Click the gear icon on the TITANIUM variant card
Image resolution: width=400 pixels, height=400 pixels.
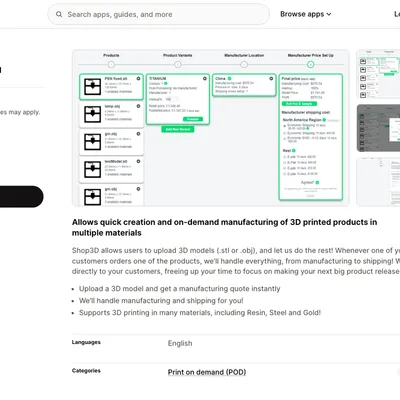coord(205,78)
